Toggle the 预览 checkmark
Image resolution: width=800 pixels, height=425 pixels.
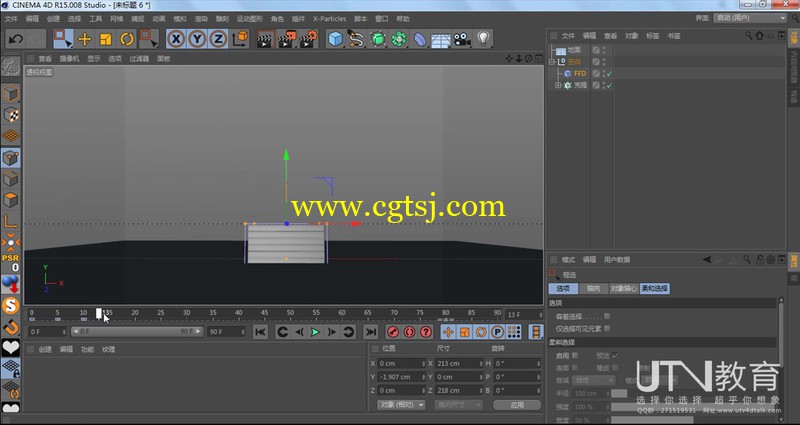(615, 355)
